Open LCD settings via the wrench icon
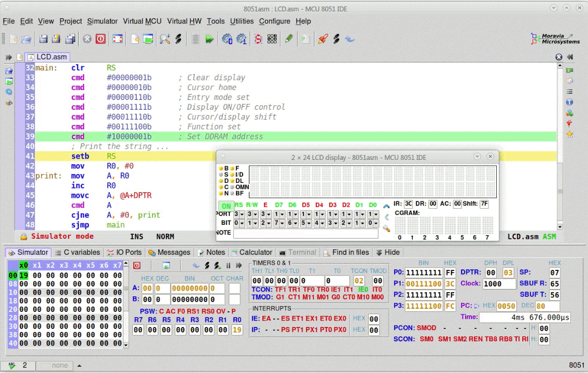The width and height of the screenshot is (588, 373). pos(386,227)
